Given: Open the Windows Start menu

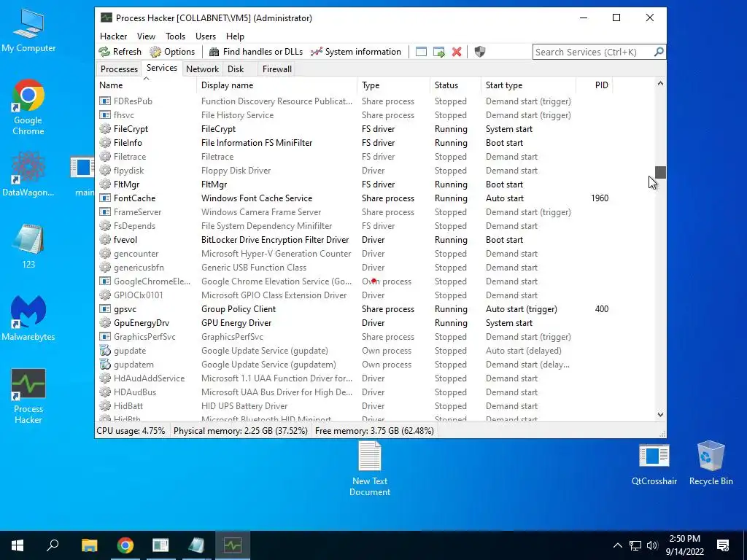Looking at the screenshot, I should 18,545.
